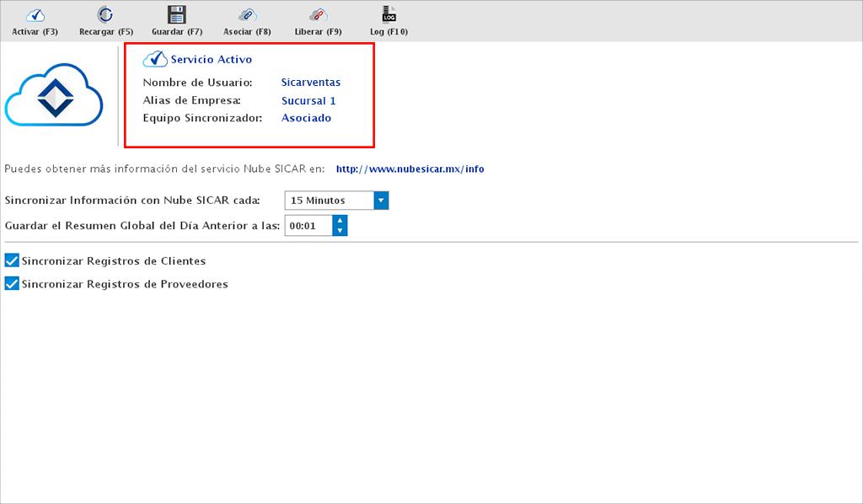Click the Servicio Activo status label
The height and width of the screenshot is (504, 863).
(211, 60)
